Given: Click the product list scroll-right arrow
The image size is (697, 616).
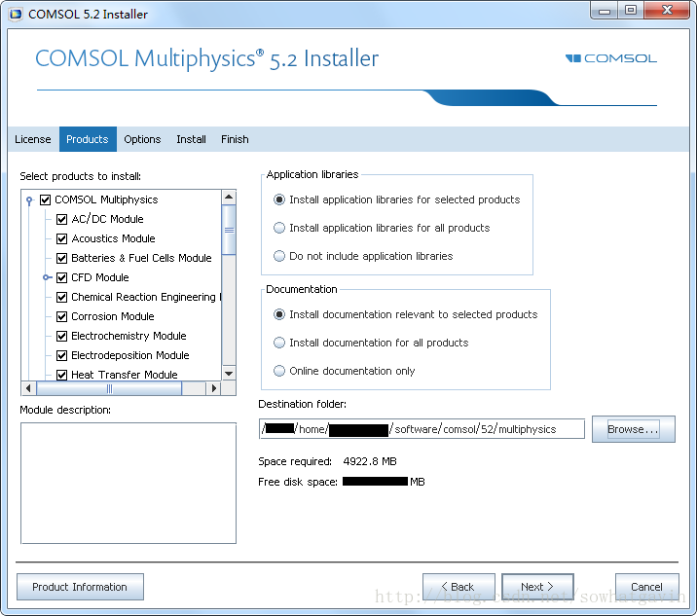Looking at the screenshot, I should coord(214,388).
